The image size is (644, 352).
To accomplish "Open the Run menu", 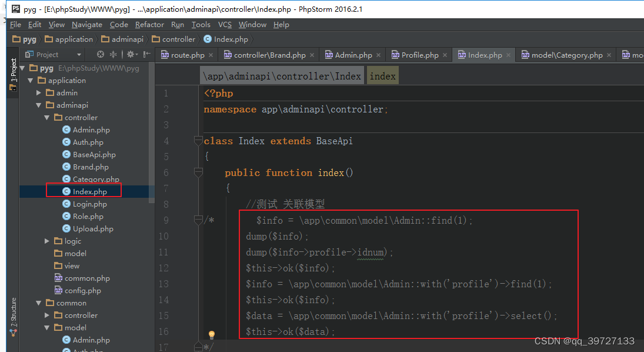I will pos(178,25).
